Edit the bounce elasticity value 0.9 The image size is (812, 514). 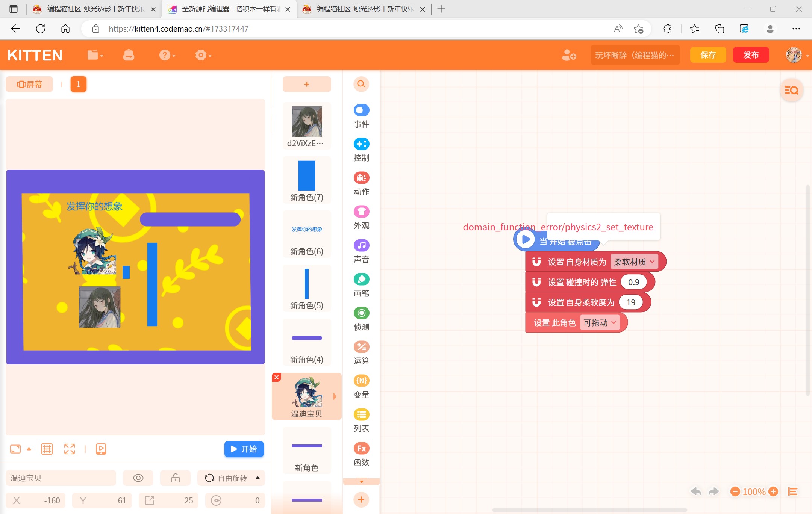[x=633, y=282]
